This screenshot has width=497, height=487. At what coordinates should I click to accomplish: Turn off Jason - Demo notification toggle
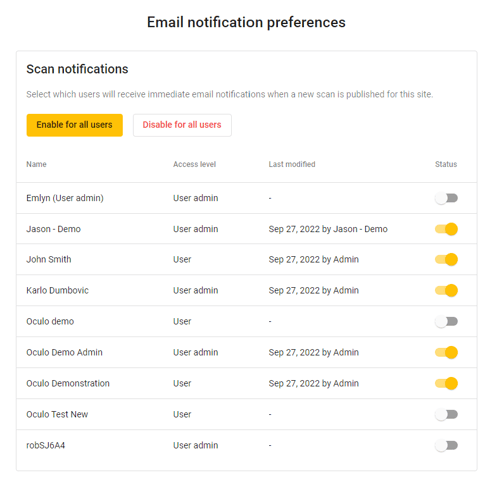click(446, 229)
